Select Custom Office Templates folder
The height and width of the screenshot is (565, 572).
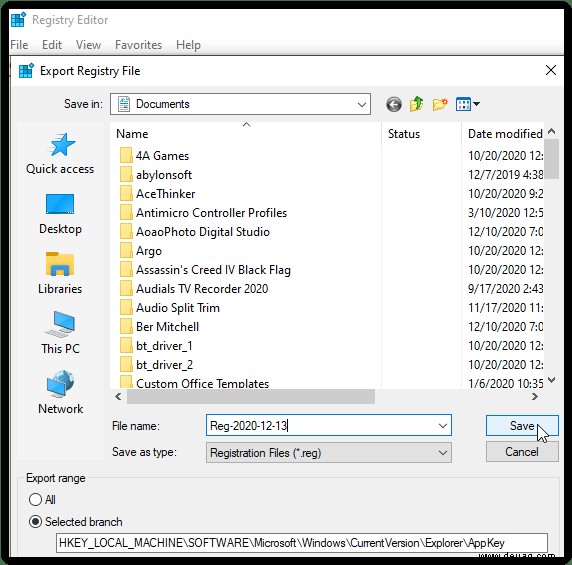[x=202, y=383]
